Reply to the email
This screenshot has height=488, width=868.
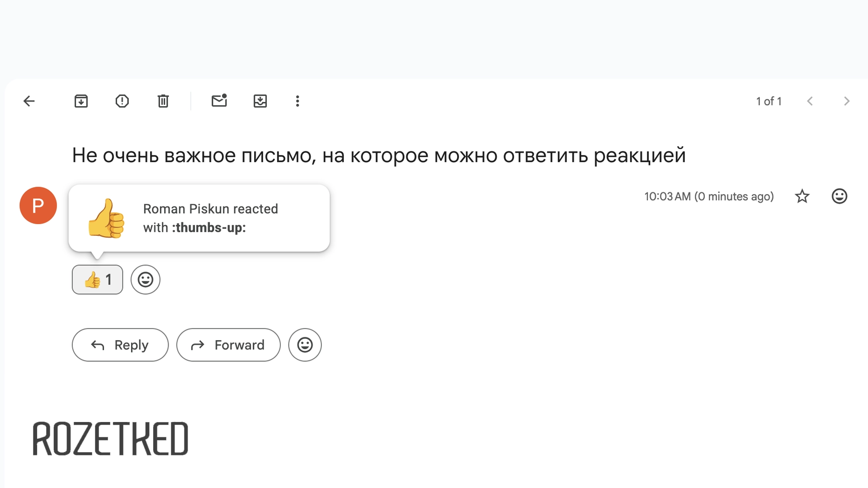point(120,345)
